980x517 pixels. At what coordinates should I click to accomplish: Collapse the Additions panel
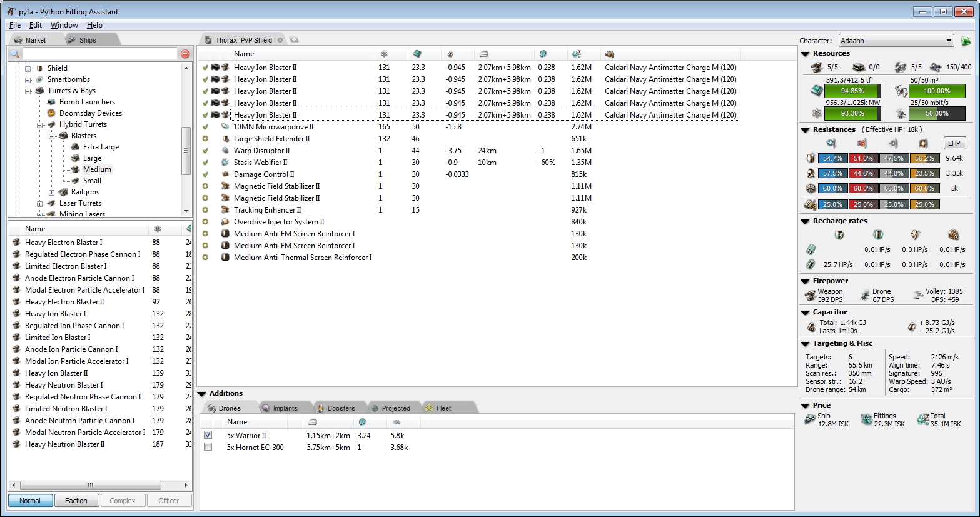coord(202,394)
